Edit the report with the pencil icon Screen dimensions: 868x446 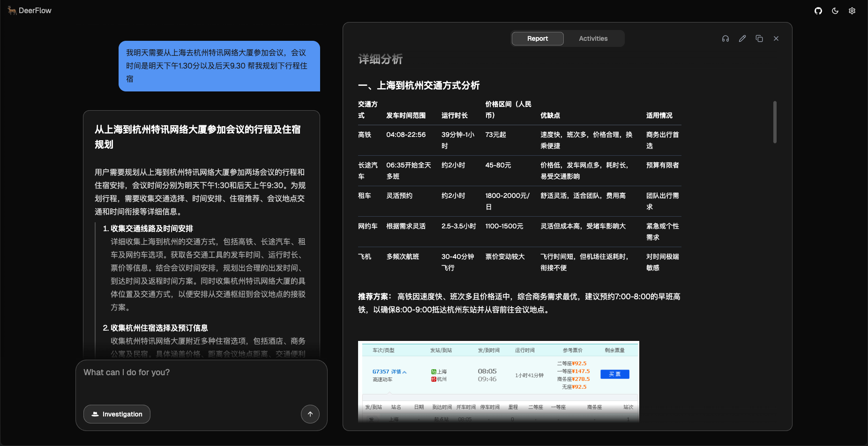[x=742, y=38]
